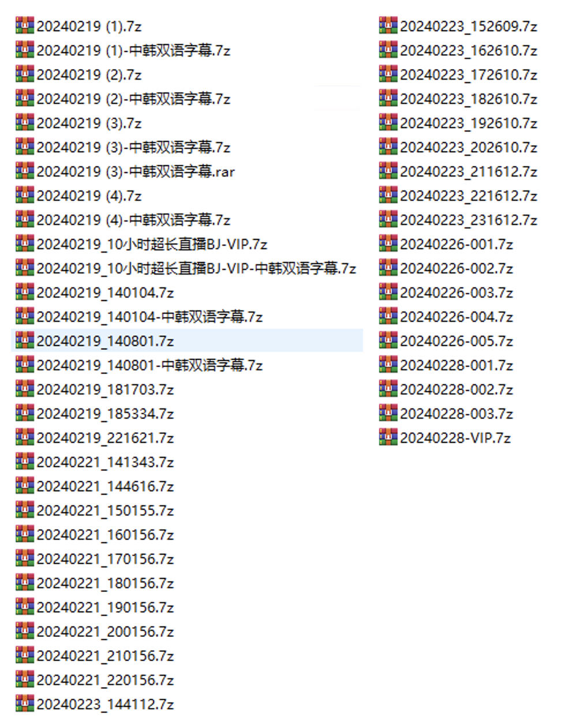Select the file 20240223_231612.7z
576x728 pixels.
pos(469,220)
